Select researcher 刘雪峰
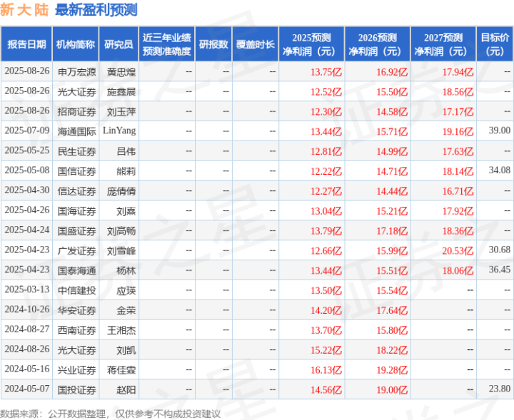Viewport: 514px width, 420px height. tap(121, 251)
